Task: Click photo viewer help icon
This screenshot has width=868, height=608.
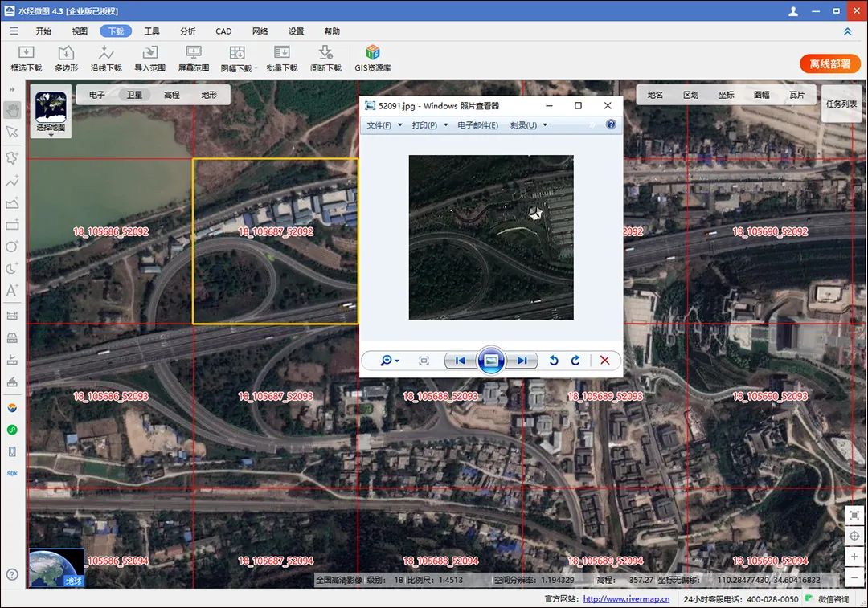Action: (611, 124)
